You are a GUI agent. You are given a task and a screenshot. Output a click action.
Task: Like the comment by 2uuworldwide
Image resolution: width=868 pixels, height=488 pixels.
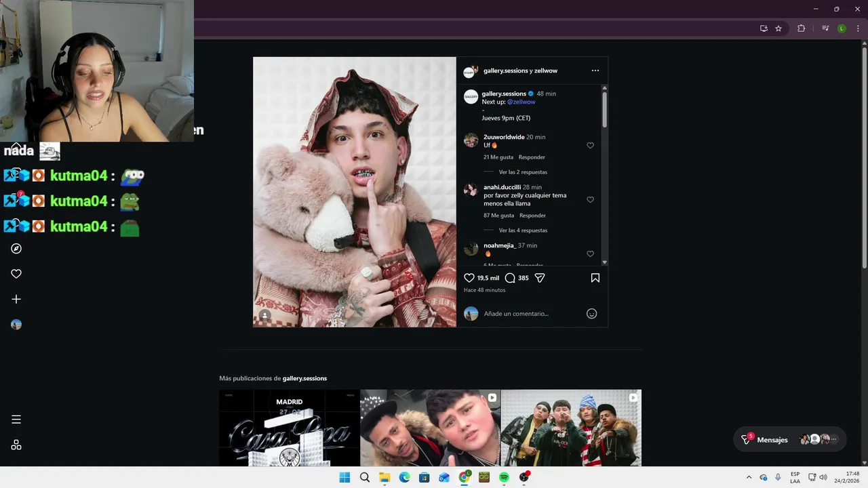pyautogui.click(x=590, y=146)
